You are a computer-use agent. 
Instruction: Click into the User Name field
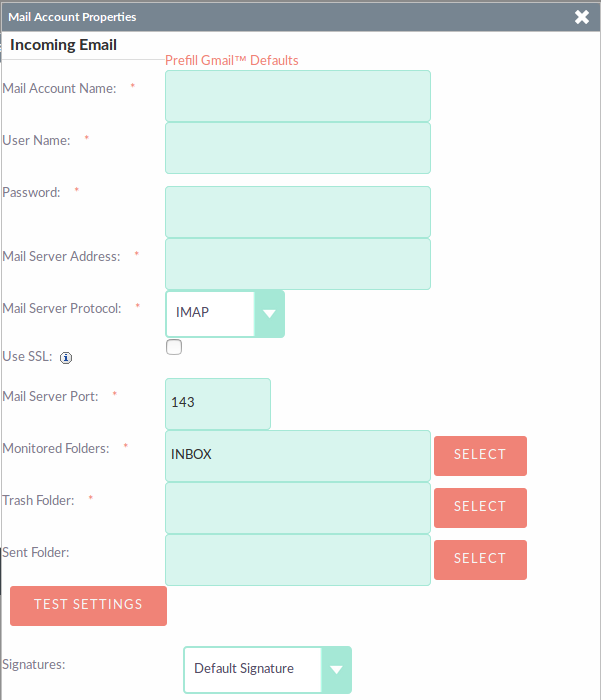tap(298, 148)
